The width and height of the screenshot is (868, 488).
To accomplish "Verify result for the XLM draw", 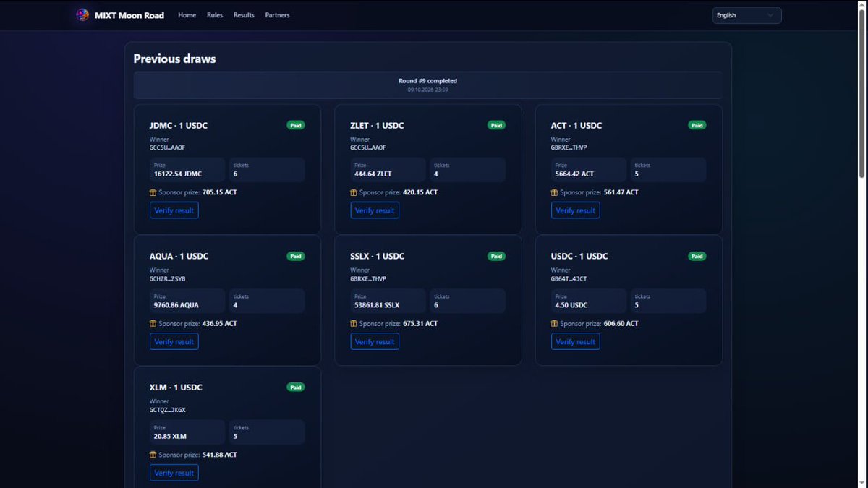I will [x=174, y=473].
